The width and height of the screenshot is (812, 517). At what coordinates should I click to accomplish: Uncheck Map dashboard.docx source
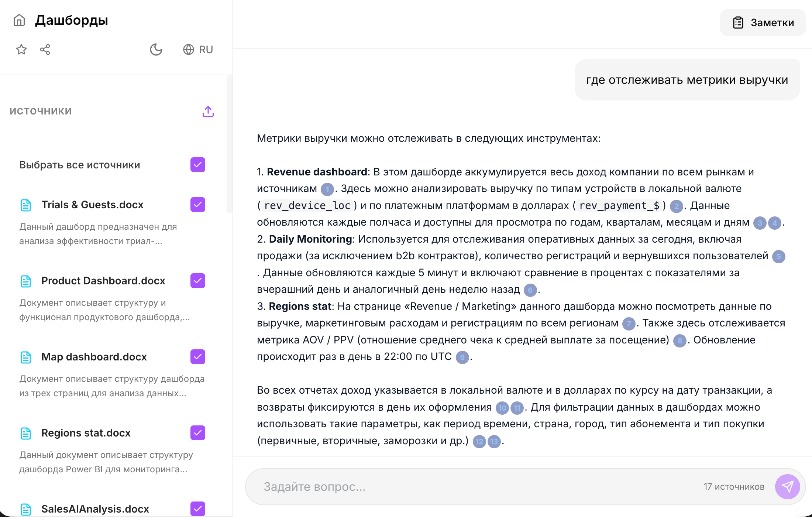tap(198, 357)
